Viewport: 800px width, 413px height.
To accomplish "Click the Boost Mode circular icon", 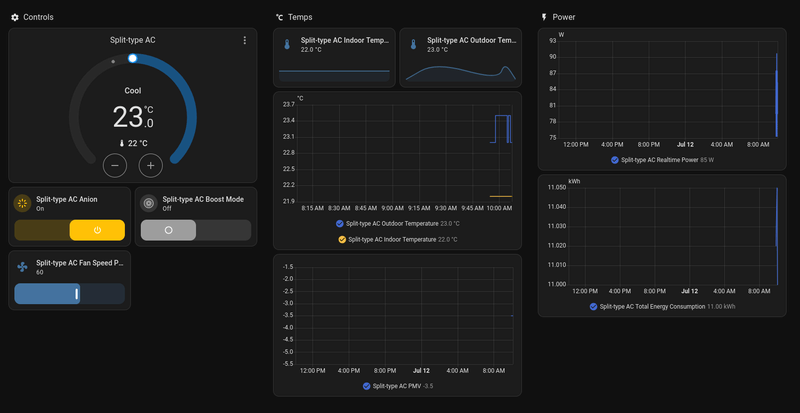I will (148, 203).
